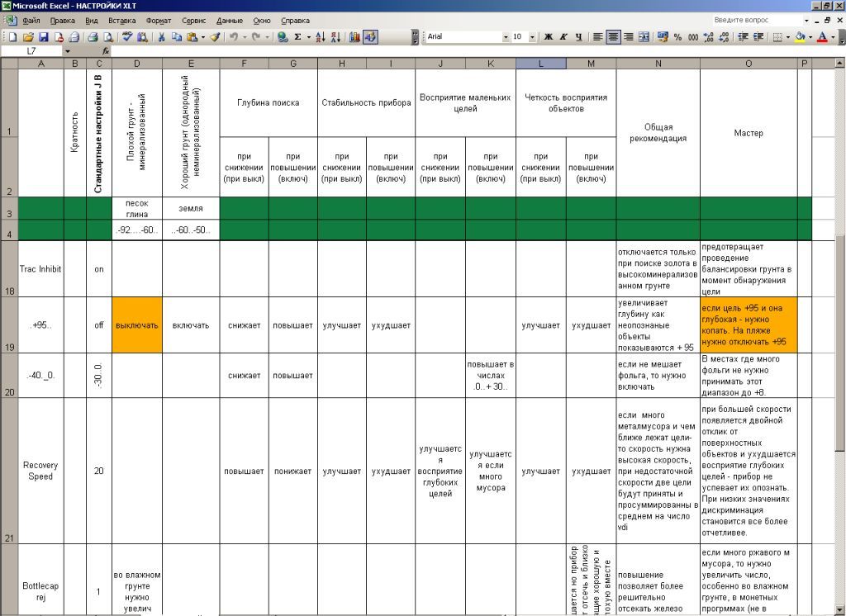Apply the Percent style format
Screen dimensions: 846x616
tap(677, 37)
